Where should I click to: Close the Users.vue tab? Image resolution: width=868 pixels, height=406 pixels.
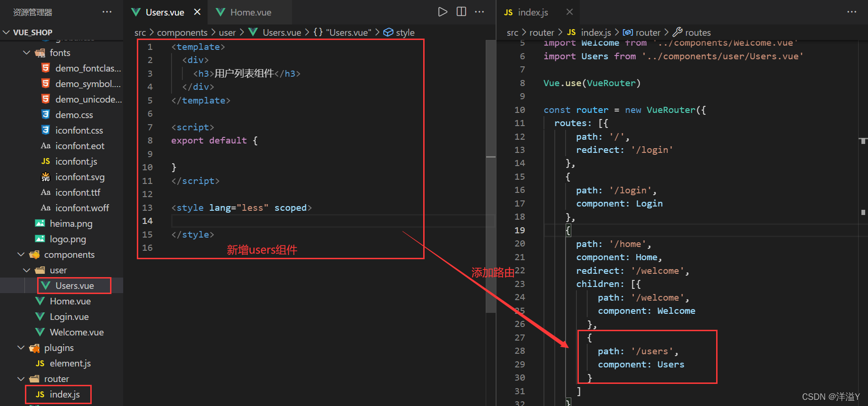(x=197, y=12)
